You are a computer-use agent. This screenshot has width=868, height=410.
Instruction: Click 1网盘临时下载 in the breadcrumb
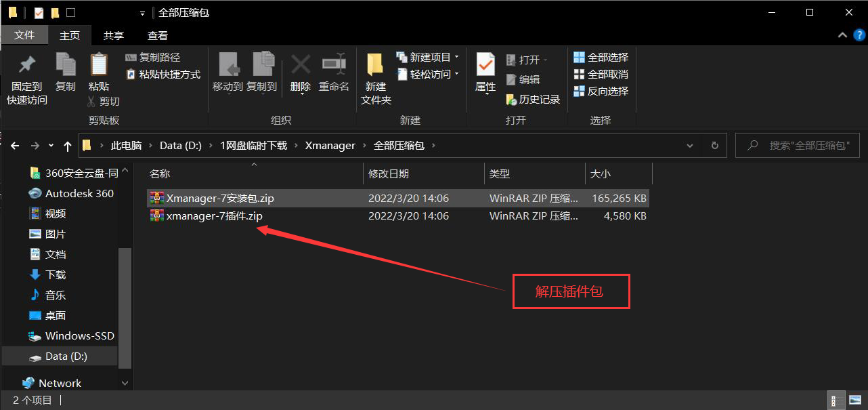click(254, 146)
